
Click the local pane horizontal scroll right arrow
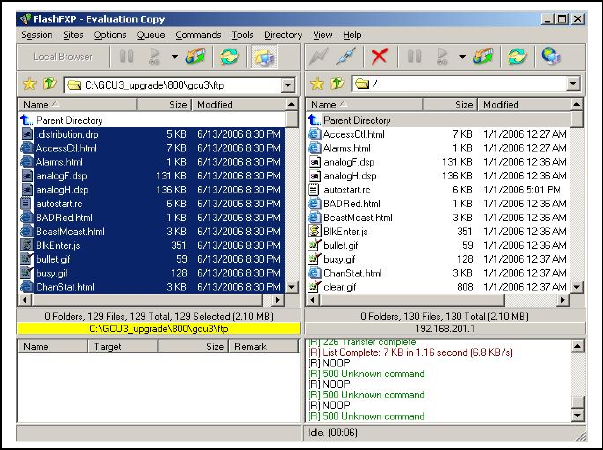point(278,300)
